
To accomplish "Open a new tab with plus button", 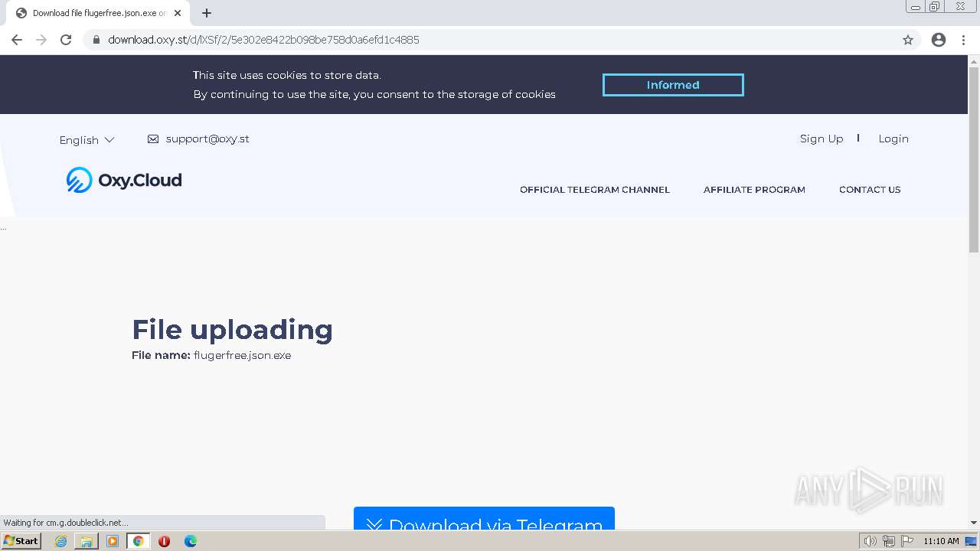I will point(207,13).
